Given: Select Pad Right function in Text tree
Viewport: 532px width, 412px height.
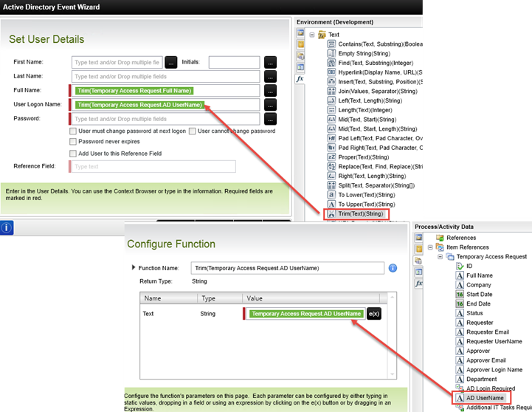Looking at the screenshot, I should [375, 148].
